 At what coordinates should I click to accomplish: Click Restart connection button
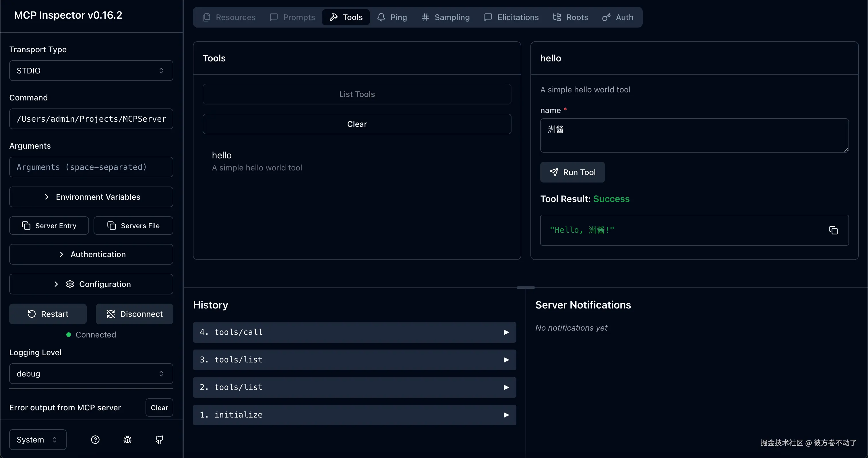click(x=48, y=314)
